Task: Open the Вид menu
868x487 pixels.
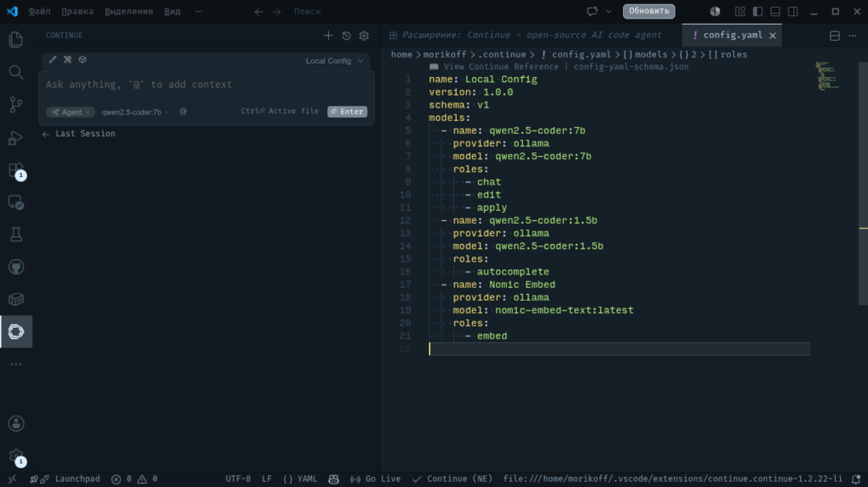Action: coord(172,11)
